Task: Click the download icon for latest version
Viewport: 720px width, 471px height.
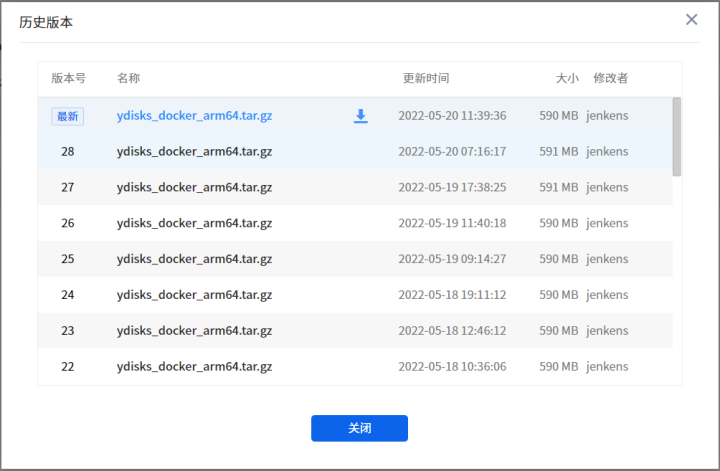Action: 361,116
